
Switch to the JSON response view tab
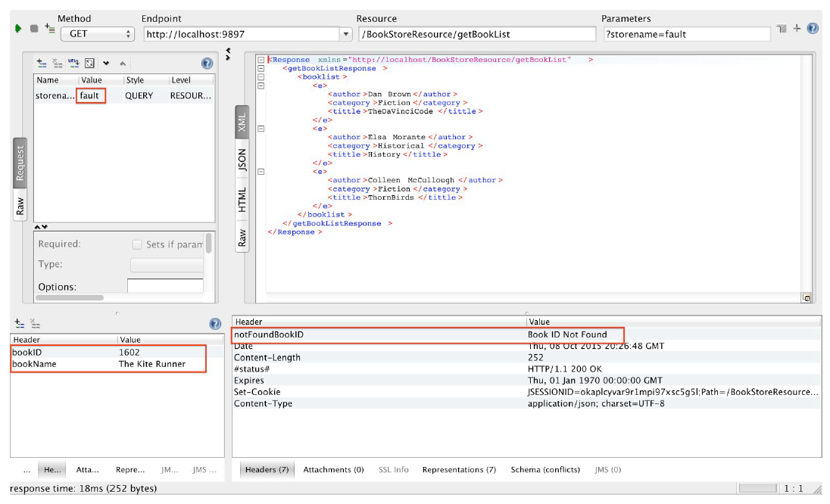(x=242, y=160)
